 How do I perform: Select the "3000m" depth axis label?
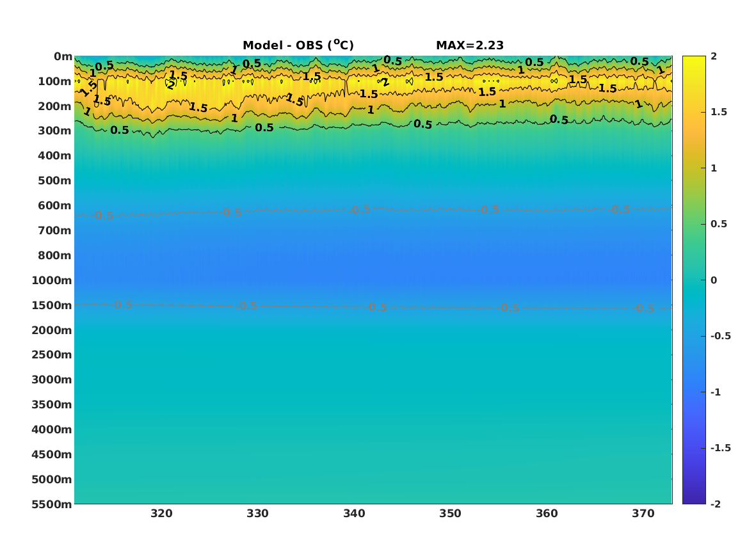51,380
